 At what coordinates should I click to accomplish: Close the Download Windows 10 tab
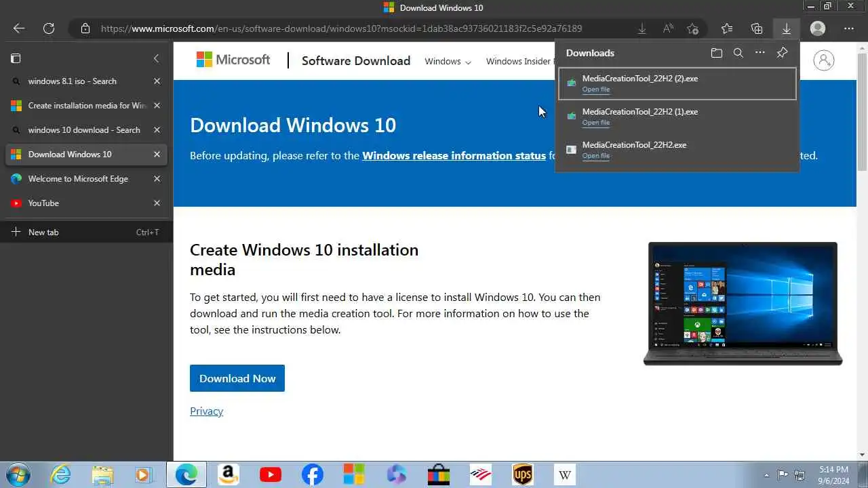click(157, 154)
